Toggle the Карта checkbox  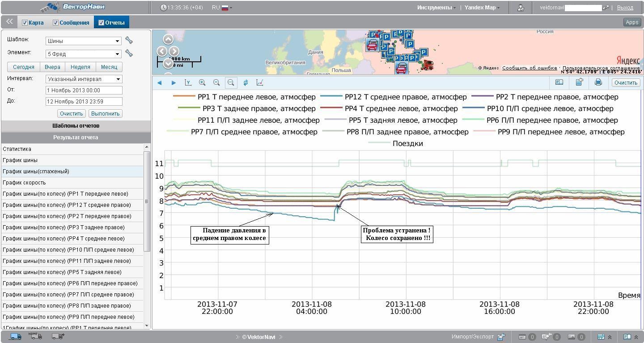coord(25,22)
